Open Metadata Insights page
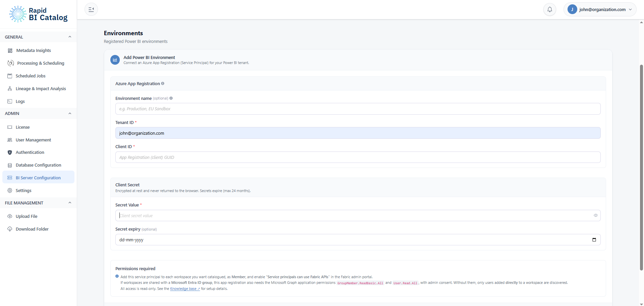 point(38,51)
